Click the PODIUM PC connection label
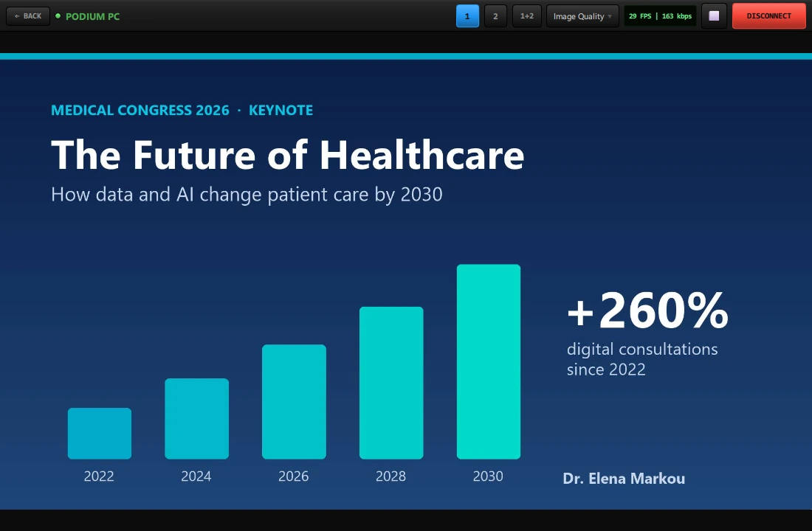The width and height of the screenshot is (812, 531). 93,16
